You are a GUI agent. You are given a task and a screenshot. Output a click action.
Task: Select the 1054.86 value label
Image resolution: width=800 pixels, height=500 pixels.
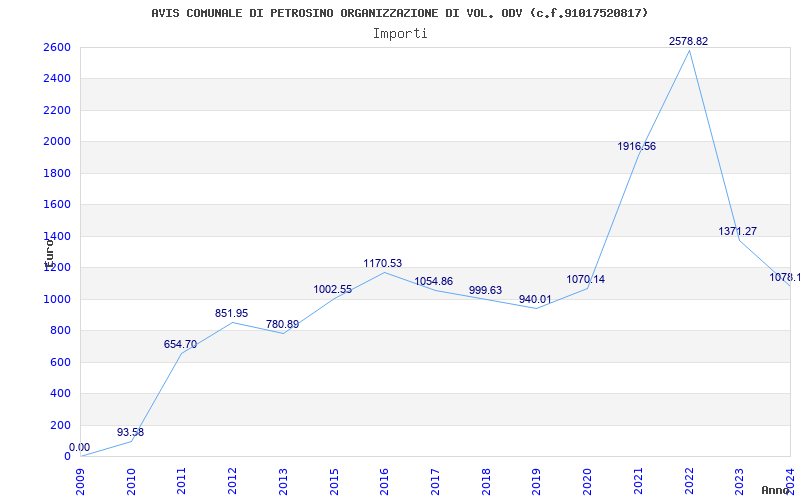tap(434, 282)
